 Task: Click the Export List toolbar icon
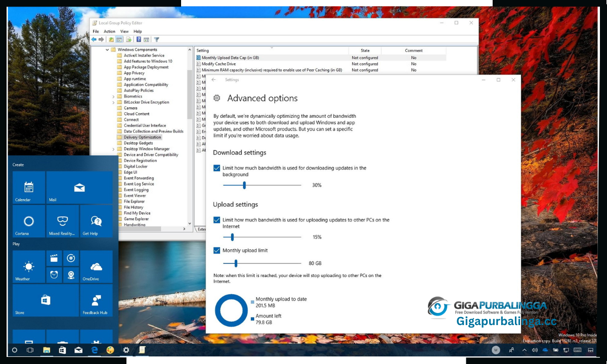click(x=128, y=39)
